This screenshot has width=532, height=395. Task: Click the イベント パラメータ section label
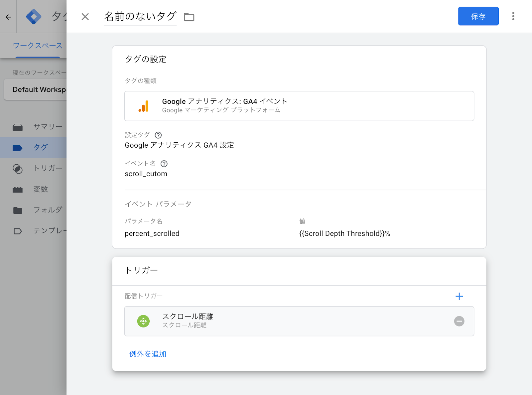[x=158, y=204]
